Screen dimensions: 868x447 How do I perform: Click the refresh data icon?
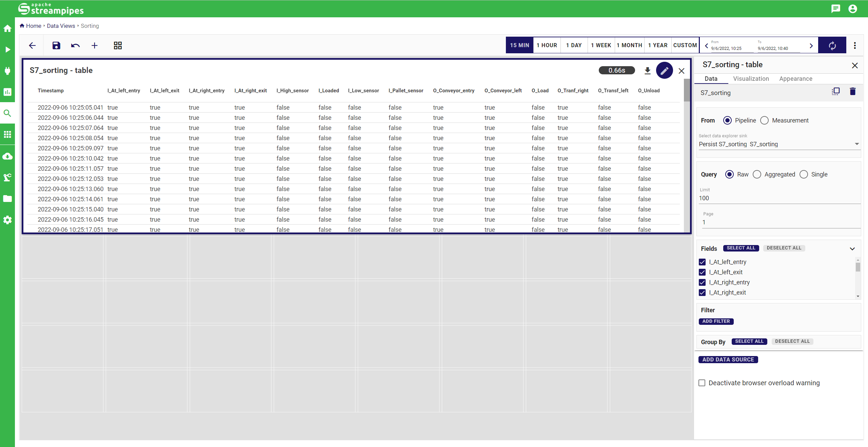click(x=832, y=45)
